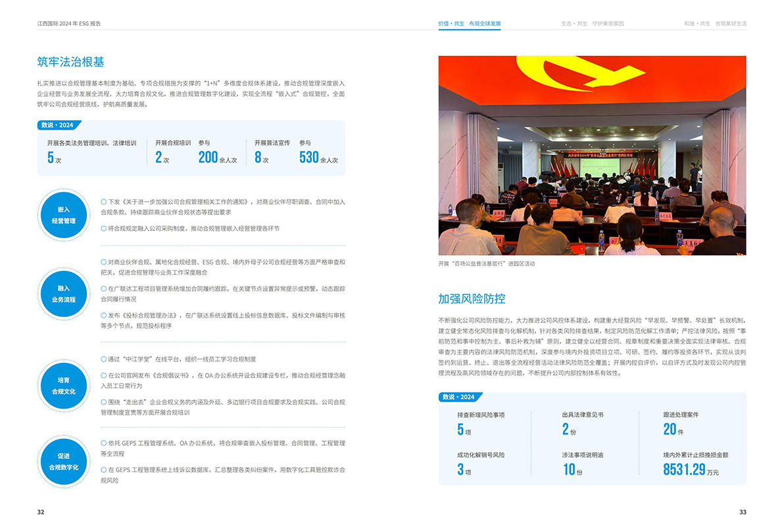Click the 融入业务流程 circular badge

pyautogui.click(x=63, y=293)
